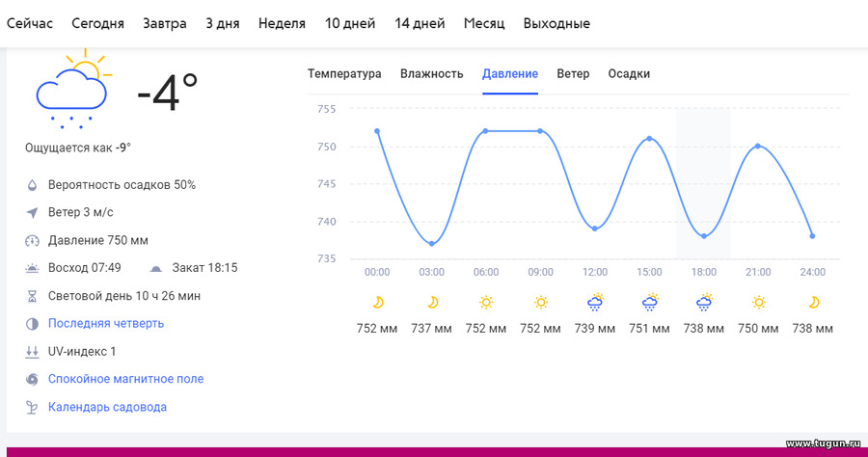868x457 pixels.
Task: Select the 3 дня forecast tab
Action: point(223,24)
